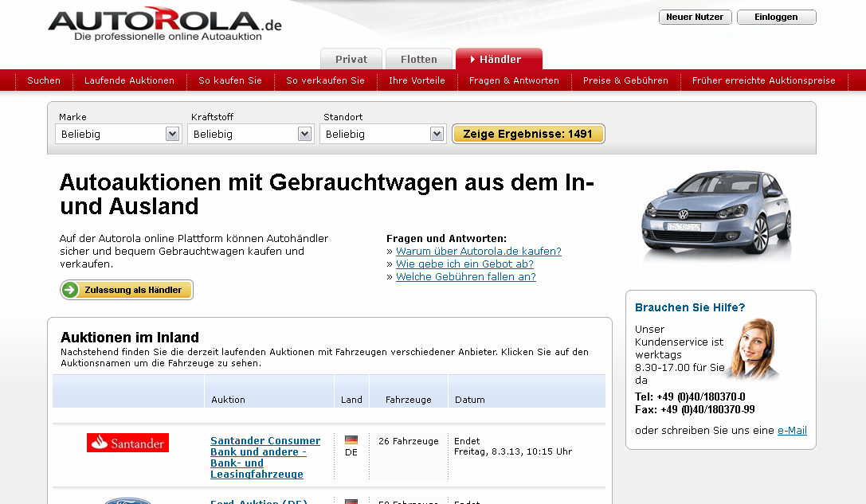Open link Wie gebe ich ein Gebot ab?

pos(465,264)
